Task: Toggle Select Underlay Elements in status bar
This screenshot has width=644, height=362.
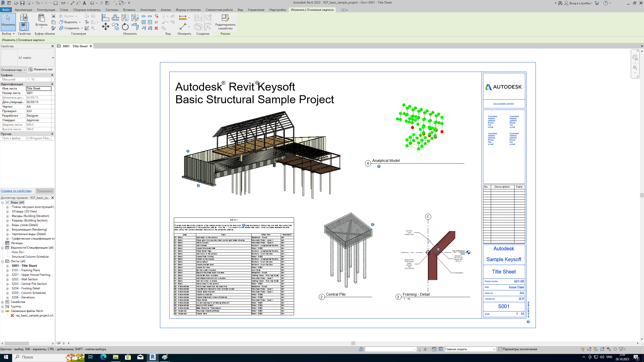Action: (x=589, y=349)
